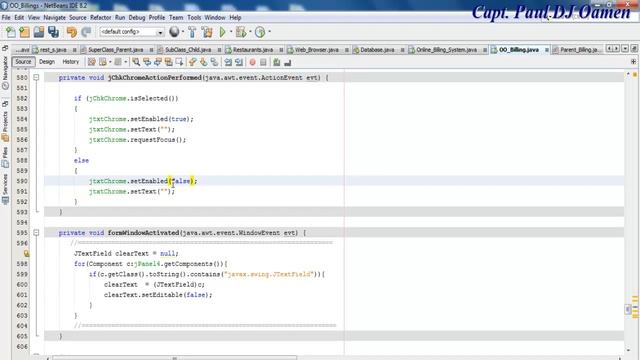This screenshot has height=360, width=640.
Task: Run project with green play icon
Action: [x=223, y=32]
